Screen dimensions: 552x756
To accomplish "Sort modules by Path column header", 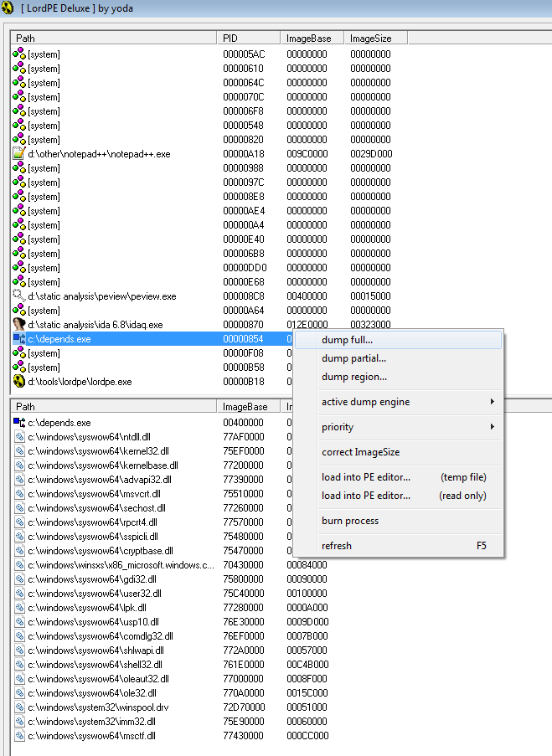I will (x=114, y=406).
